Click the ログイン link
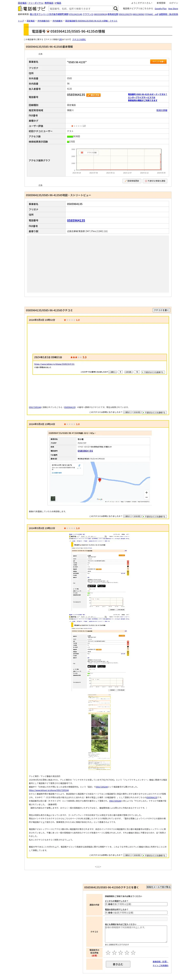Image resolution: width=196 pixels, height=980 pixels. pos(174,3)
